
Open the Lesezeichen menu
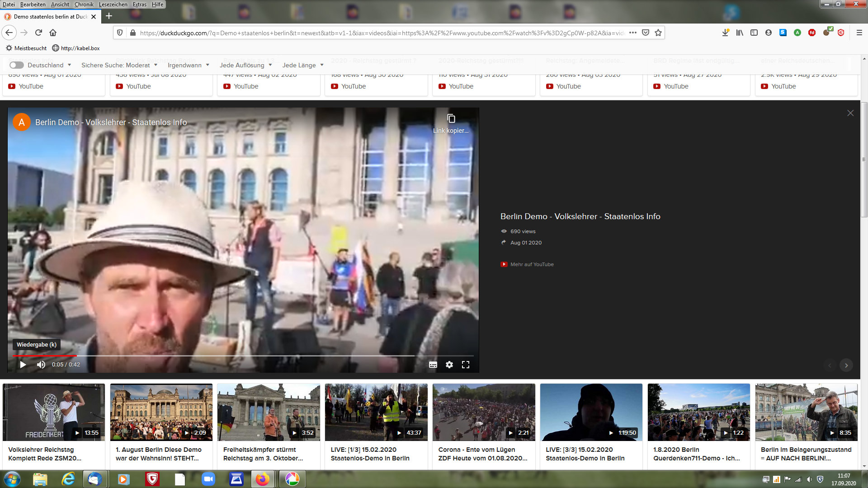pyautogui.click(x=113, y=5)
